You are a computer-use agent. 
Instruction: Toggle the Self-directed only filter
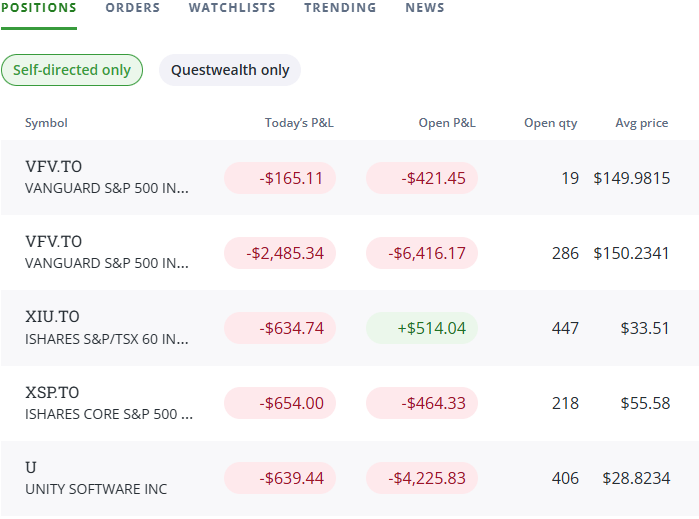coord(72,70)
